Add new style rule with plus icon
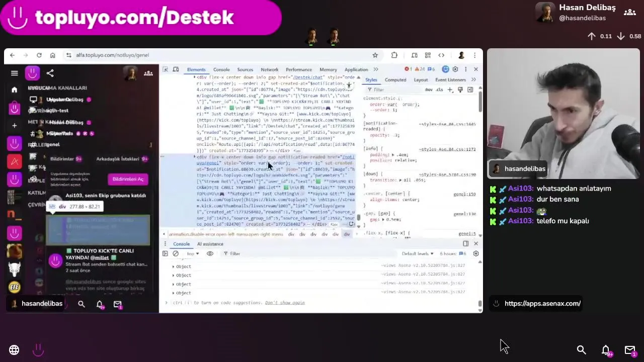The image size is (644, 362). [450, 89]
